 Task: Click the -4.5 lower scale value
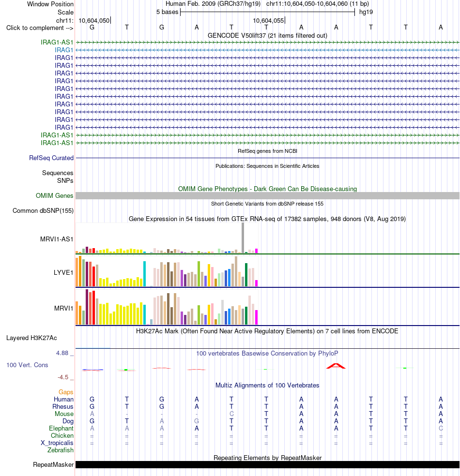click(63, 377)
